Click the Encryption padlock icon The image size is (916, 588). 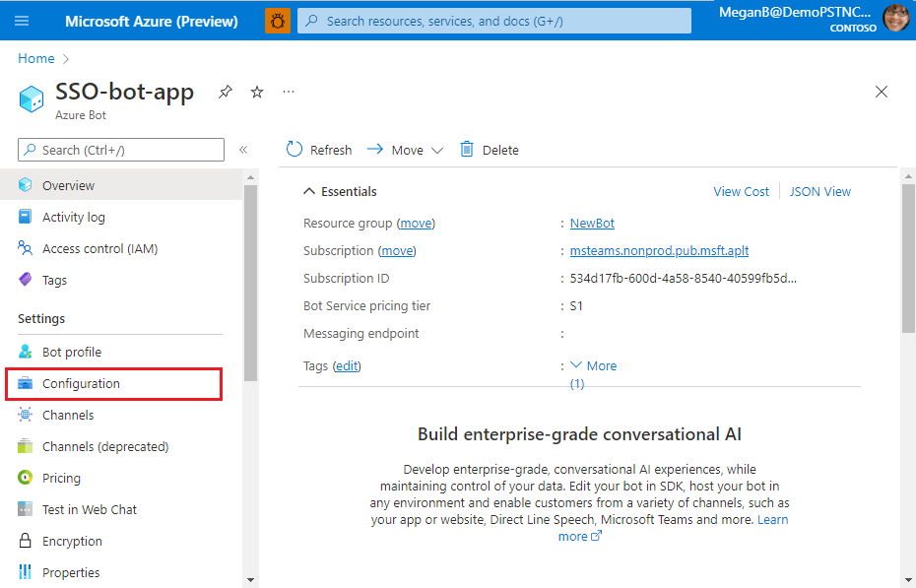pos(26,541)
